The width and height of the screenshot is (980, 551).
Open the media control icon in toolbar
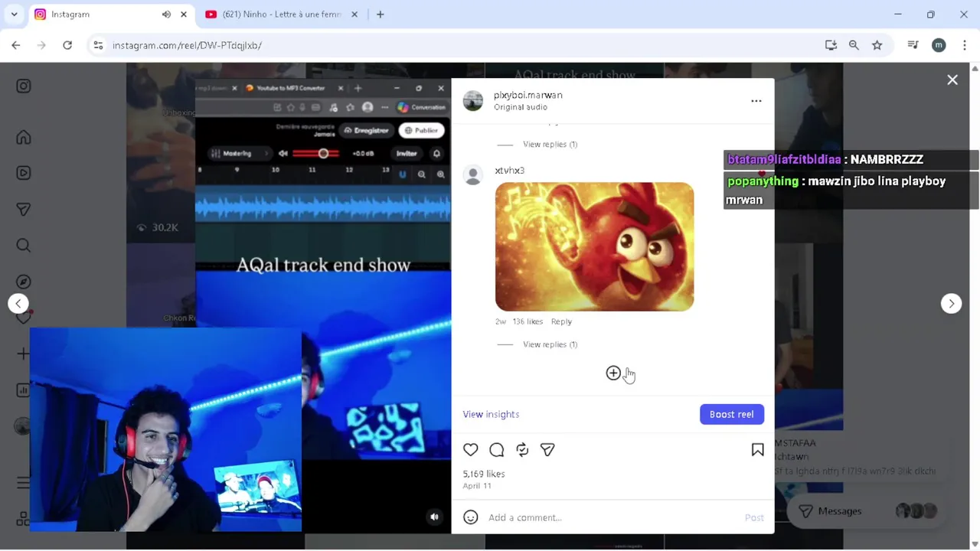coord(913,45)
